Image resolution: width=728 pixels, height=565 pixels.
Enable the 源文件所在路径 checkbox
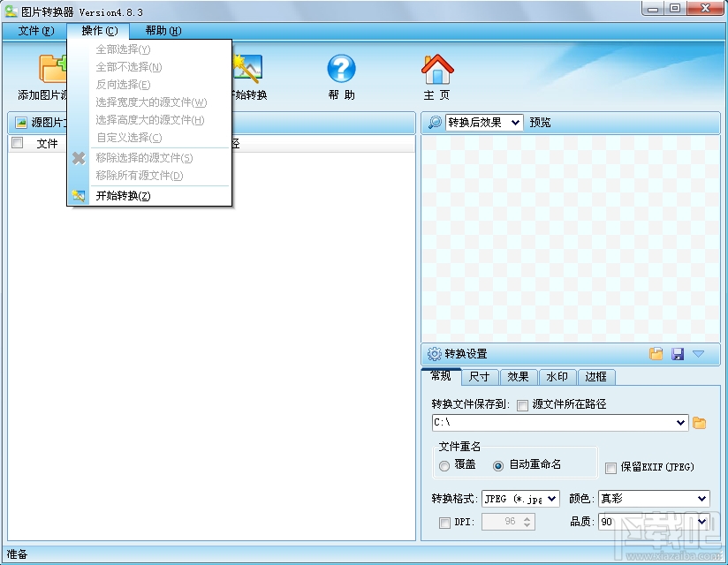click(521, 404)
